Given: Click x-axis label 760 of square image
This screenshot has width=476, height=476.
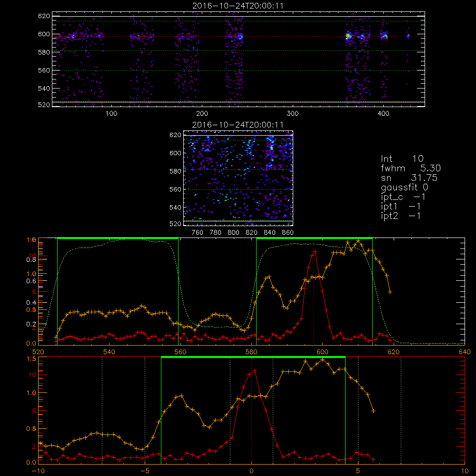Looking at the screenshot, I should pyautogui.click(x=198, y=233).
